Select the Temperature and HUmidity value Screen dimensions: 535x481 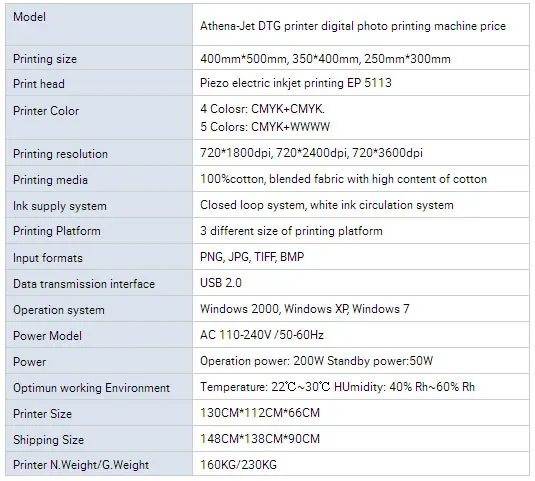coord(337,387)
